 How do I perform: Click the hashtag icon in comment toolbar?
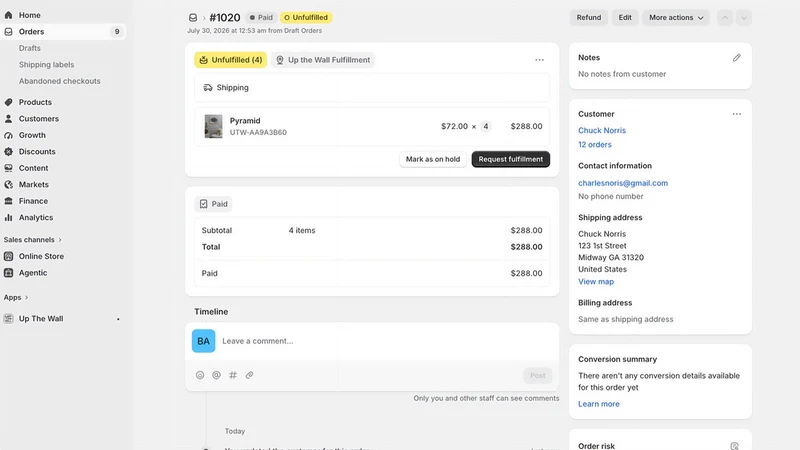click(x=233, y=375)
